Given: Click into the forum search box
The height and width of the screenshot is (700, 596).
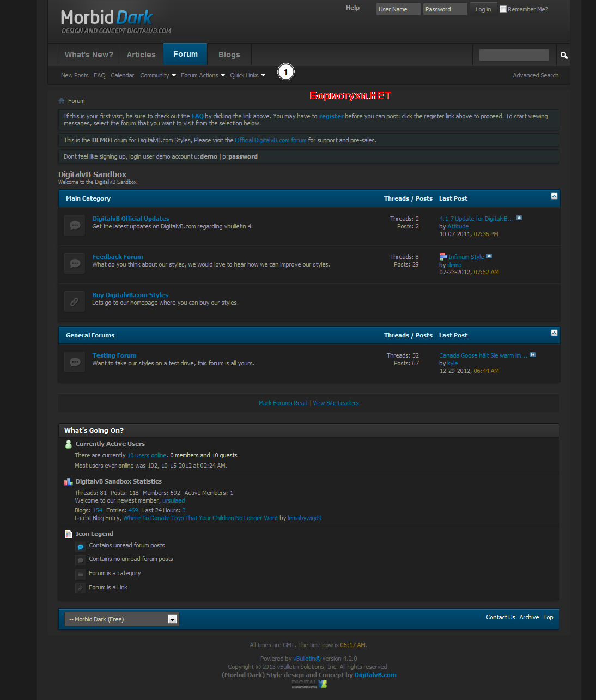Looking at the screenshot, I should tap(514, 55).
